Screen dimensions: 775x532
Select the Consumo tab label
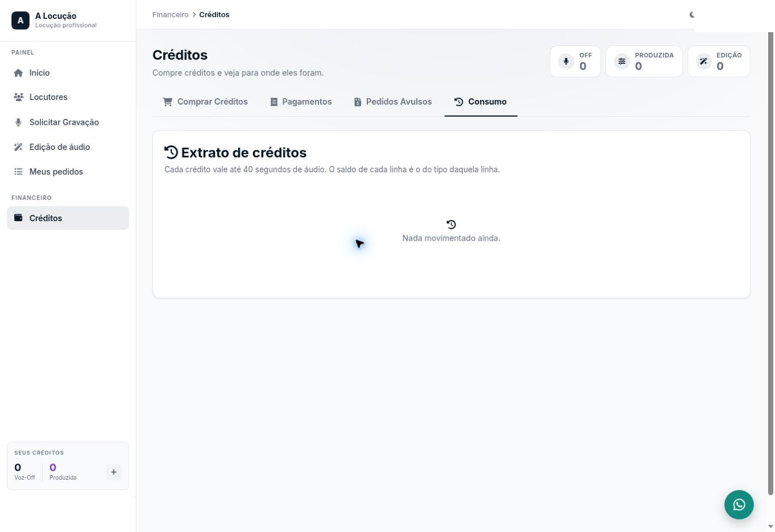tap(487, 102)
